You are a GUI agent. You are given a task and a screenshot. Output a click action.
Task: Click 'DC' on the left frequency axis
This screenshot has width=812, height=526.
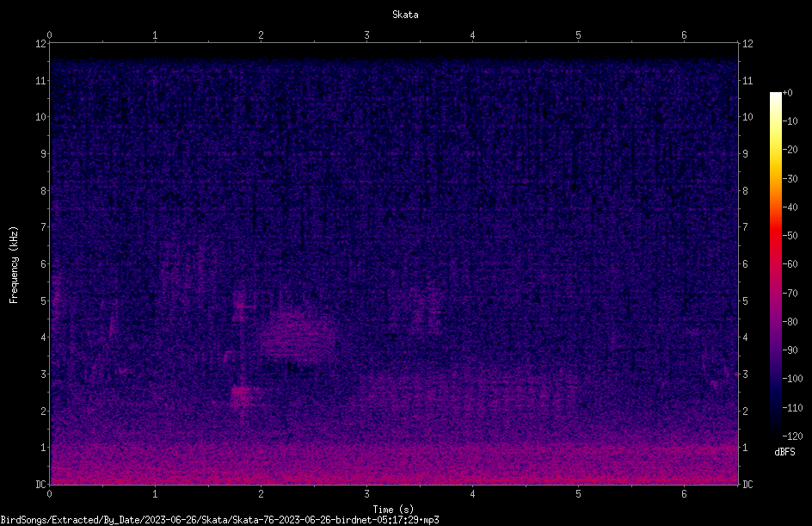[x=40, y=485]
